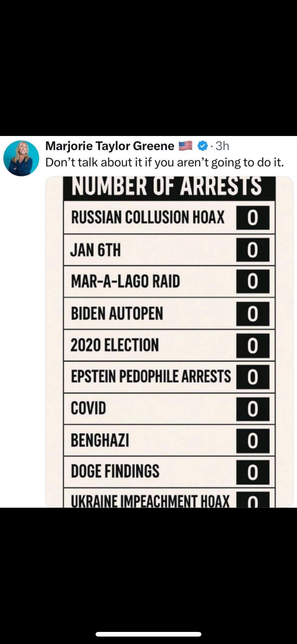297x644 pixels.
Task: Tap the zero beside Russian Collusion Hoax
Action: (x=252, y=217)
